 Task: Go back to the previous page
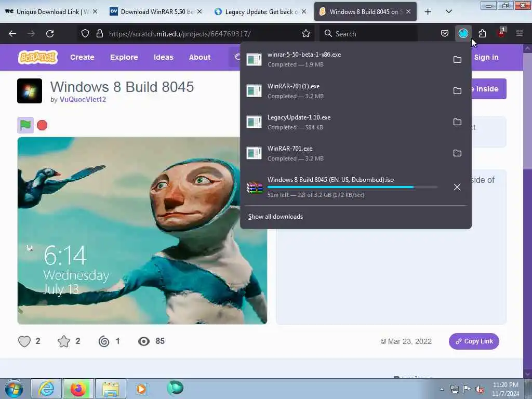click(x=12, y=34)
